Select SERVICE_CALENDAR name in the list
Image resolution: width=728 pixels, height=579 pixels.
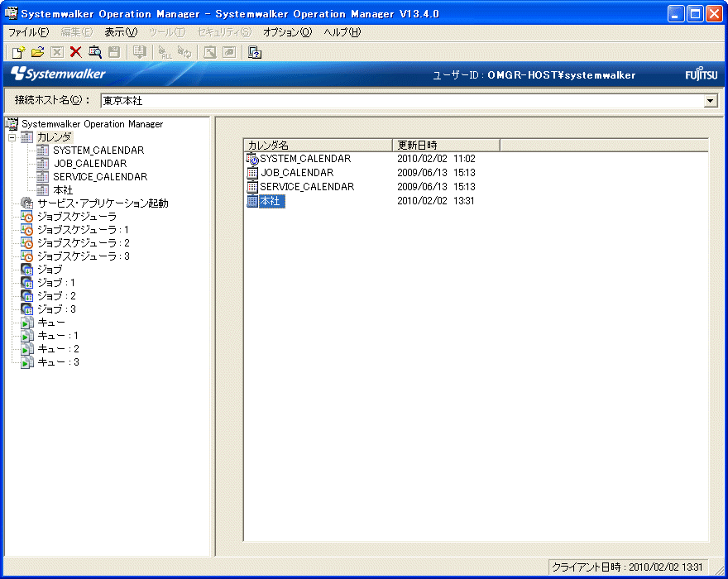pyautogui.click(x=307, y=187)
